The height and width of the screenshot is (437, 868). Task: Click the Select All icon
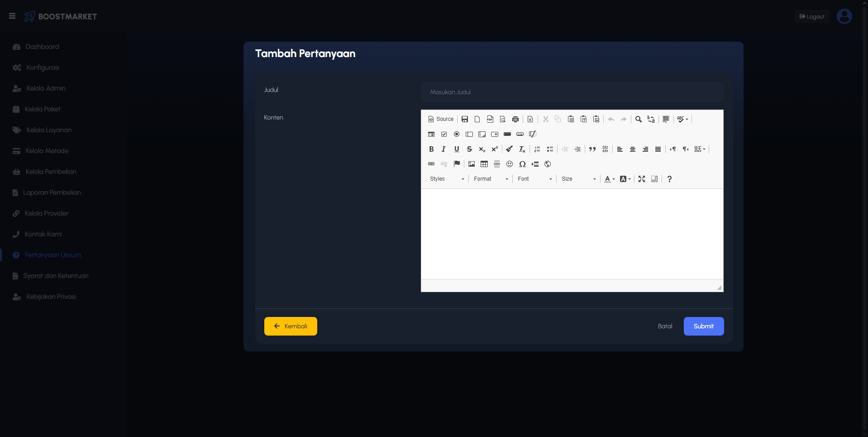(666, 119)
